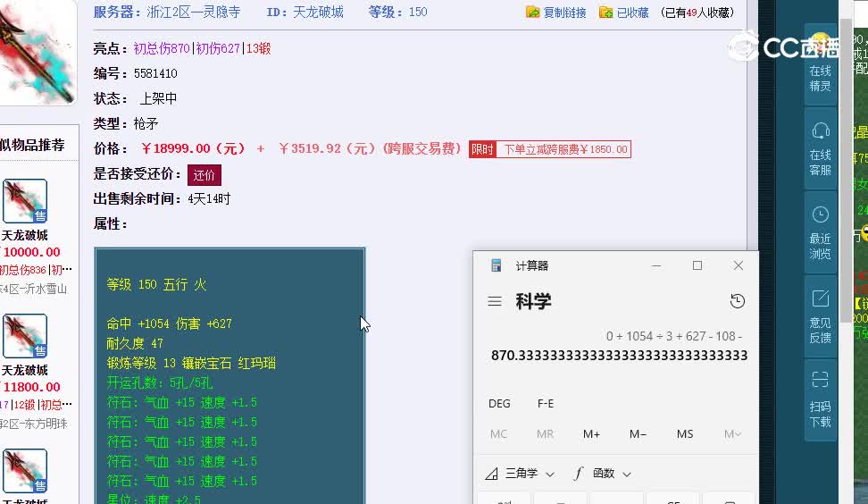Open the calculator history icon
The width and height of the screenshot is (868, 504).
pos(738,301)
